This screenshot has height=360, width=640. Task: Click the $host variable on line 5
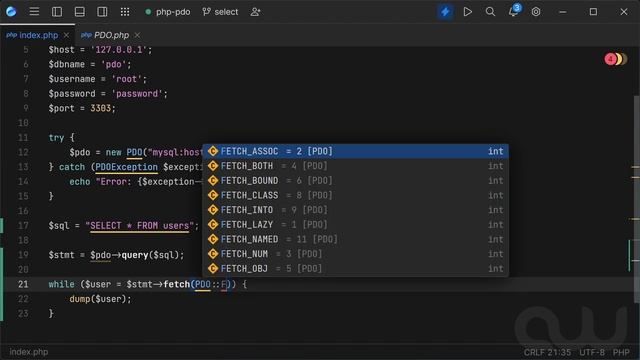tap(61, 50)
